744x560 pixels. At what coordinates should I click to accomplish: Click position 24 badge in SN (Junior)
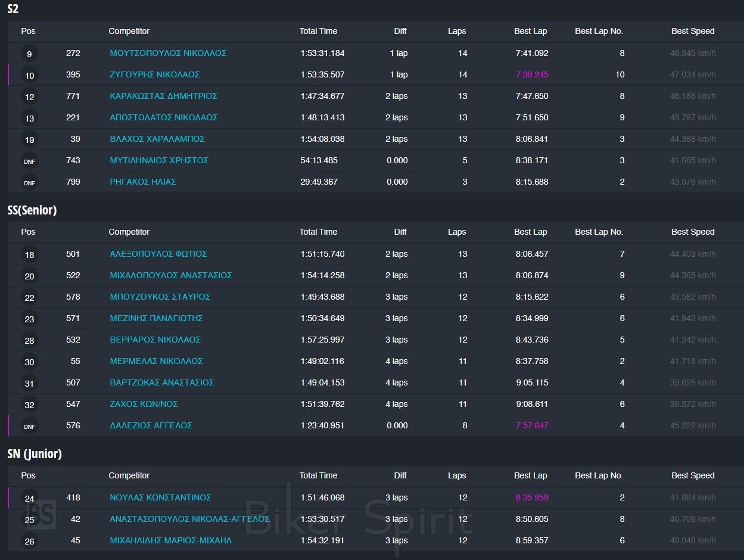29,498
